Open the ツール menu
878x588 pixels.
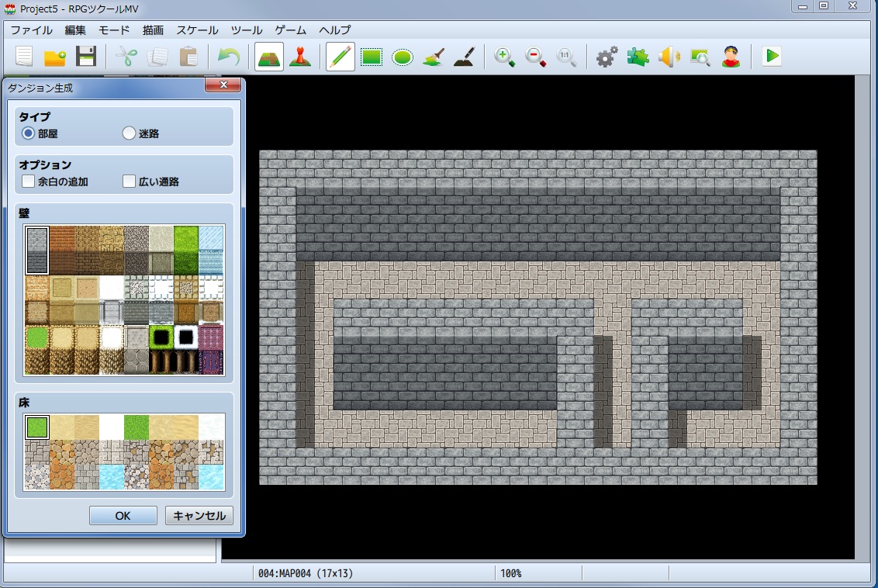tap(247, 30)
